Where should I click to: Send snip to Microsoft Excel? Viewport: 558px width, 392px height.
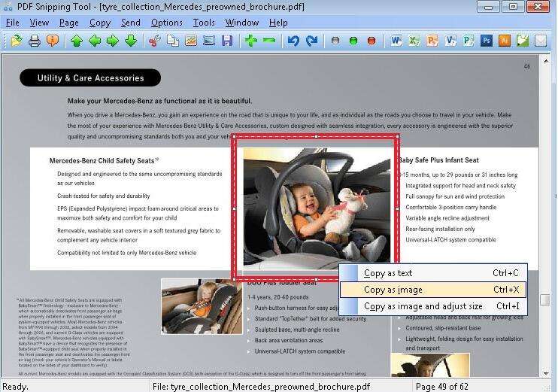414,41
